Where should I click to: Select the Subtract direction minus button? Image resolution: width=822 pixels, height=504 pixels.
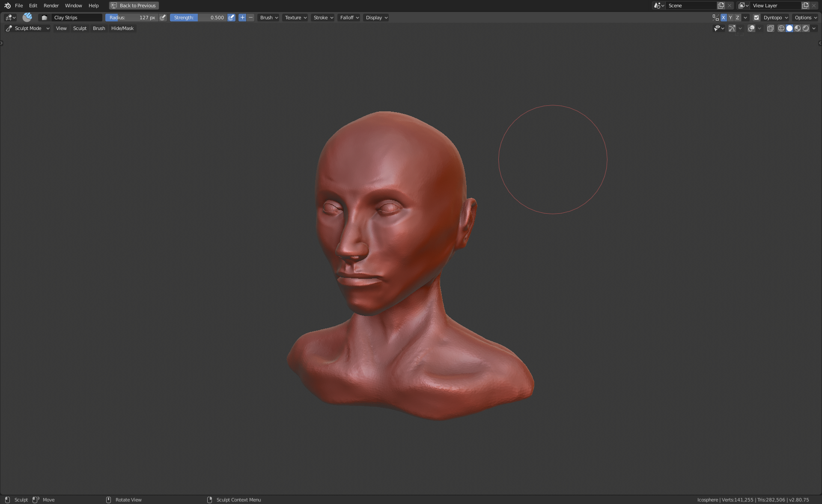point(251,18)
